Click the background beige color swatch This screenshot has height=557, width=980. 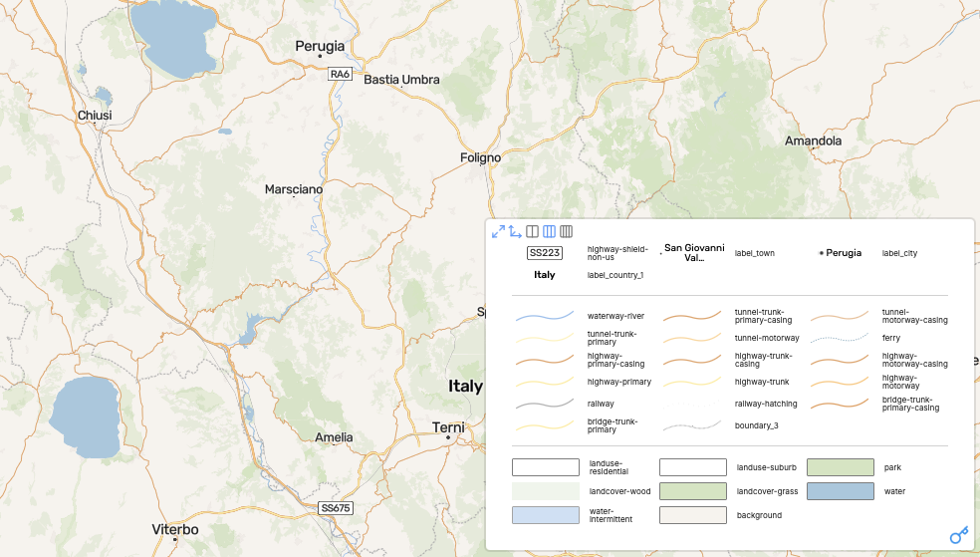pyautogui.click(x=693, y=515)
